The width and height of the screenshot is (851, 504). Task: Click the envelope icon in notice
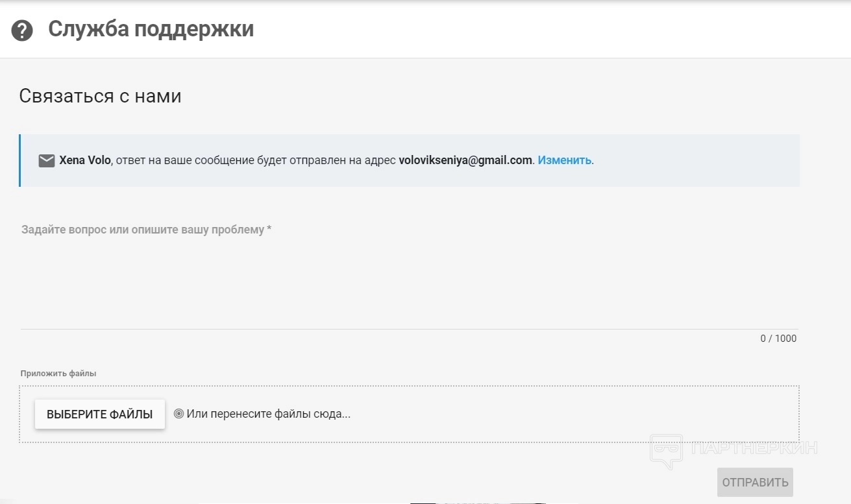click(x=47, y=161)
